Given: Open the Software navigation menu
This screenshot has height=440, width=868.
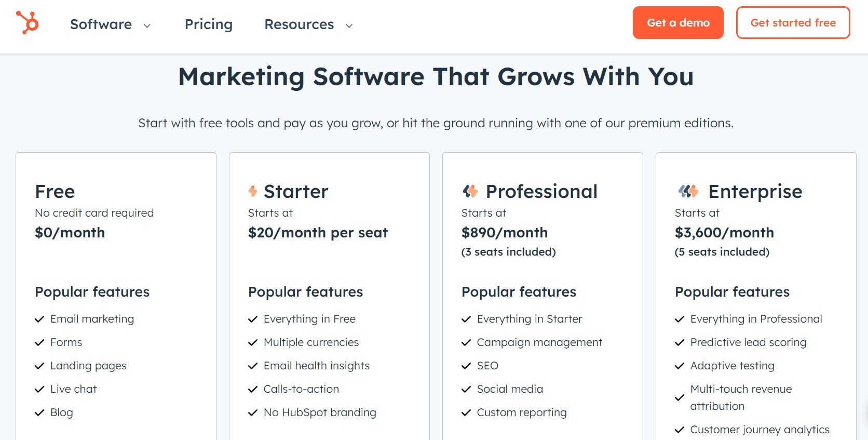Looking at the screenshot, I should (x=100, y=24).
